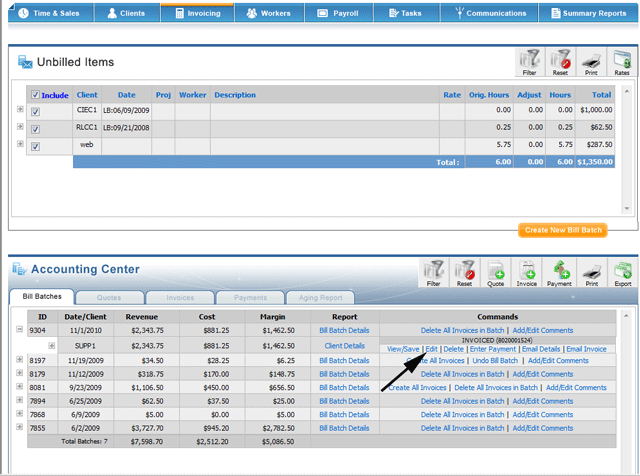The height and width of the screenshot is (476, 640).
Task: Click Bill Batches scrollbar up arrow
Action: (627, 316)
